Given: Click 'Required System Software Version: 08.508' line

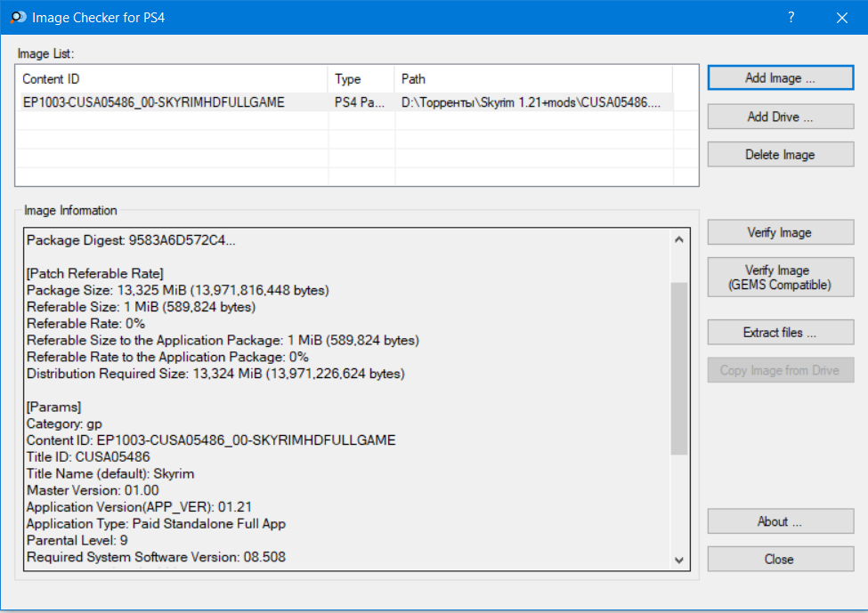Looking at the screenshot, I should pos(156,557).
